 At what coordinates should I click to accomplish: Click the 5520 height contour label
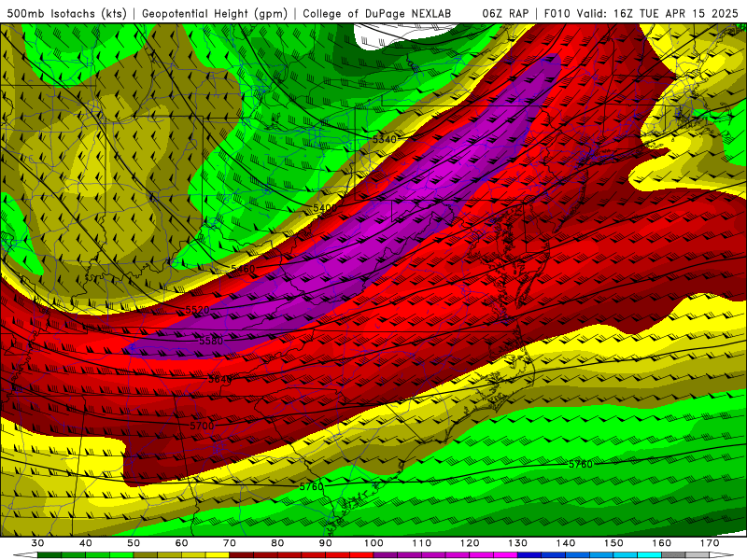point(197,310)
